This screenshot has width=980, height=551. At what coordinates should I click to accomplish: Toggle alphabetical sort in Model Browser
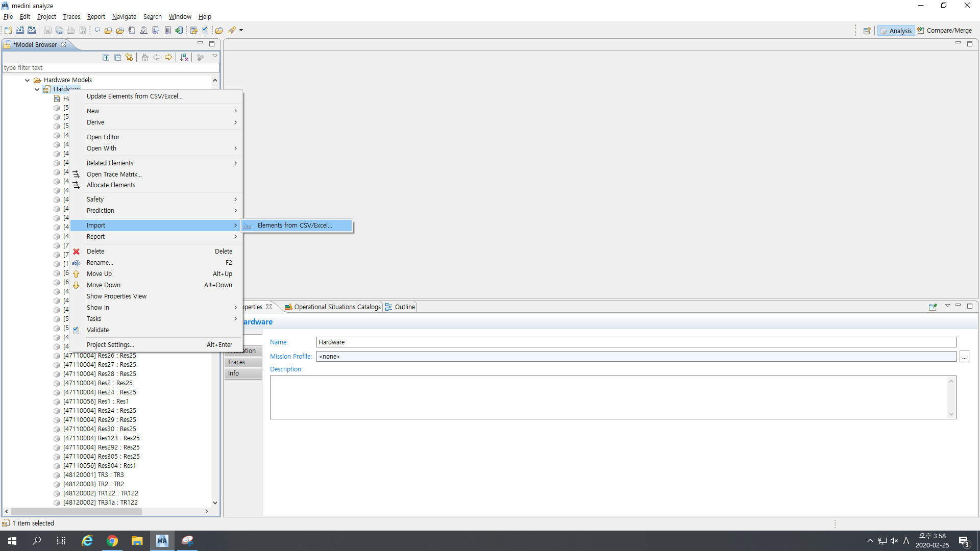[x=184, y=58]
